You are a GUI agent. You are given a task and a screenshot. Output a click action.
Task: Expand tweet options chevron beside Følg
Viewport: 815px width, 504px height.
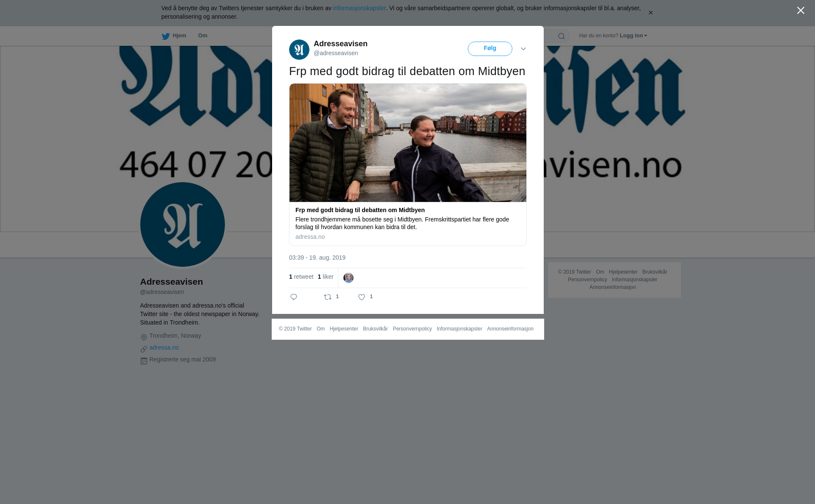click(523, 49)
